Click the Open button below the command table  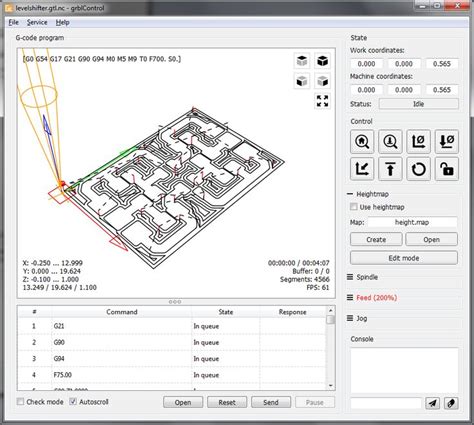[183, 402]
